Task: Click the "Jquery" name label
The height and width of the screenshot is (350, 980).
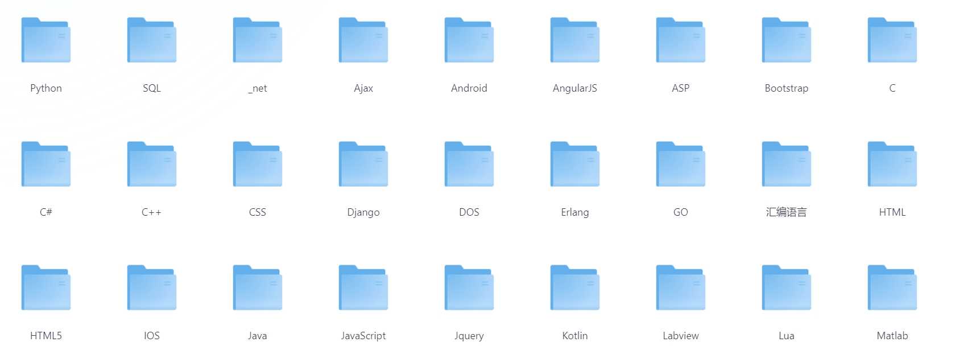Action: tap(469, 336)
